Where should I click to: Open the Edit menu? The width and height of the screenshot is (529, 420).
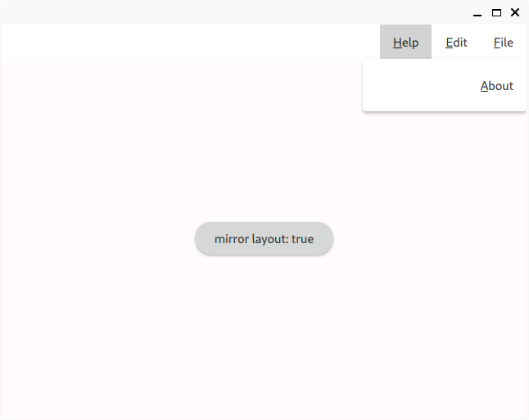[x=456, y=42]
